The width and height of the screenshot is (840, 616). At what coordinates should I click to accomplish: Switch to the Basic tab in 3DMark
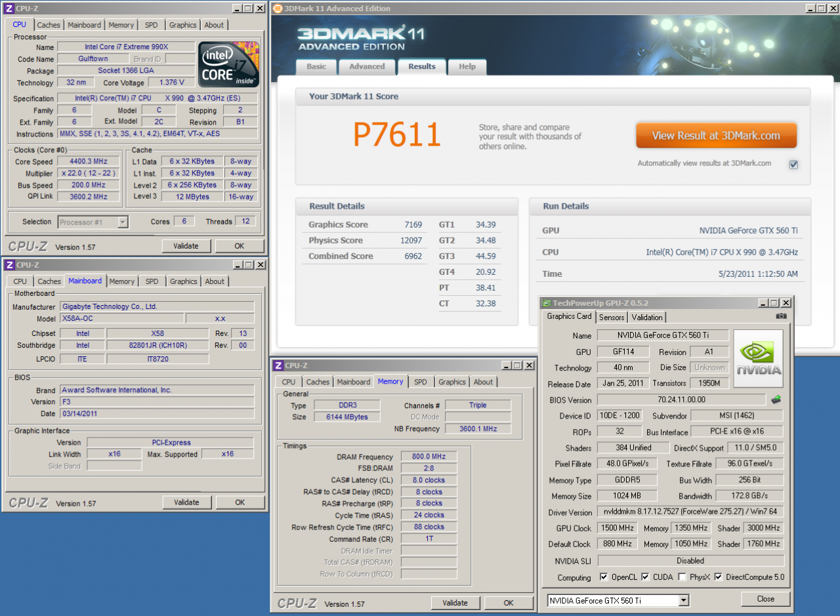pyautogui.click(x=316, y=66)
